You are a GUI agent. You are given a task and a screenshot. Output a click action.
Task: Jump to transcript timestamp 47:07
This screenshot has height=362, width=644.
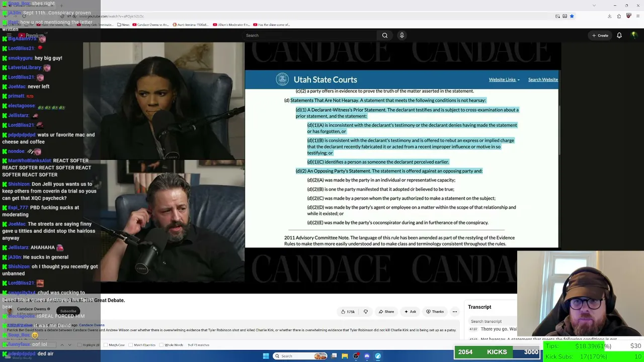pos(473,329)
